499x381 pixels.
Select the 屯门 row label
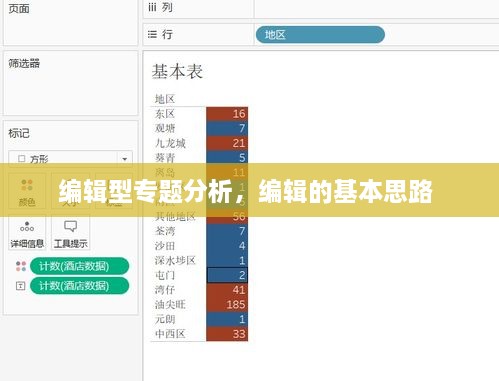165,275
